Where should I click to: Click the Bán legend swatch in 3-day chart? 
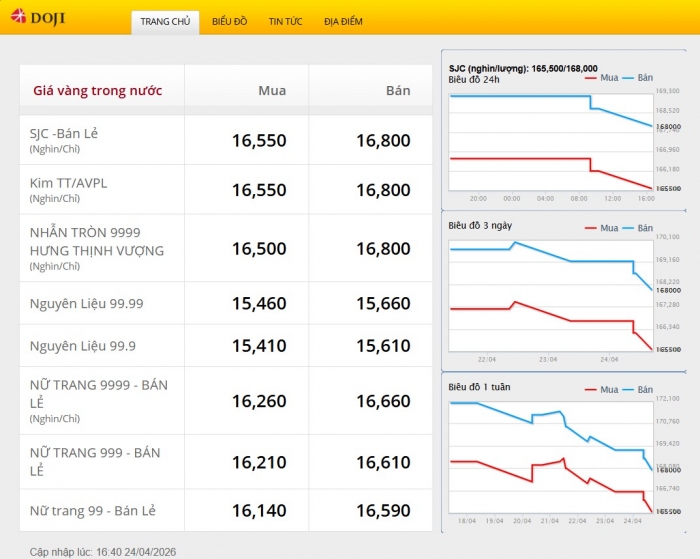click(628, 228)
